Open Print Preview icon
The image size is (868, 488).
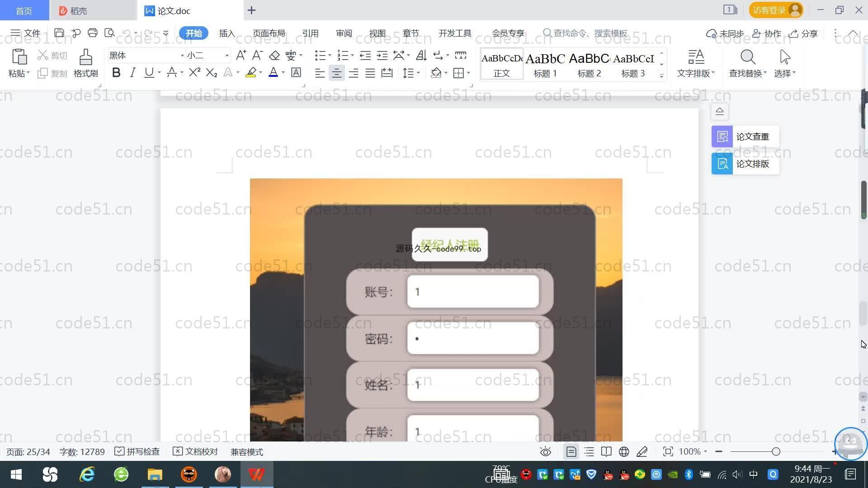pyautogui.click(x=109, y=33)
